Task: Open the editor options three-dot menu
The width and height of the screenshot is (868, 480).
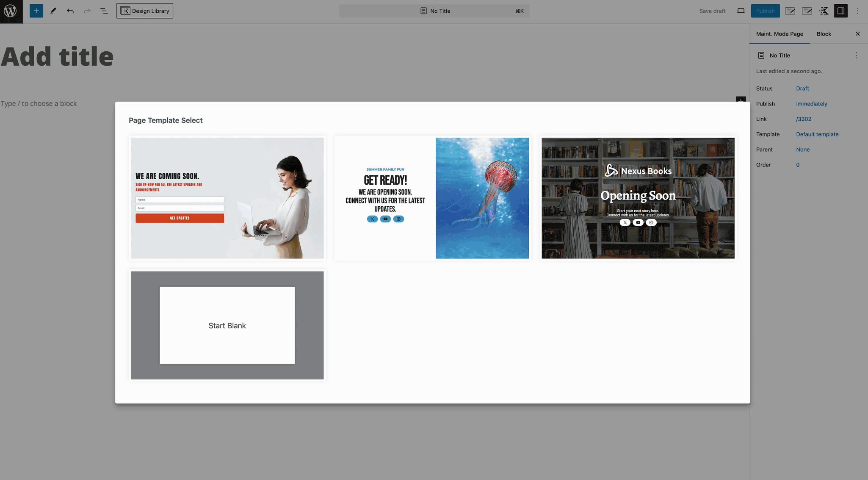Action: 858,11
